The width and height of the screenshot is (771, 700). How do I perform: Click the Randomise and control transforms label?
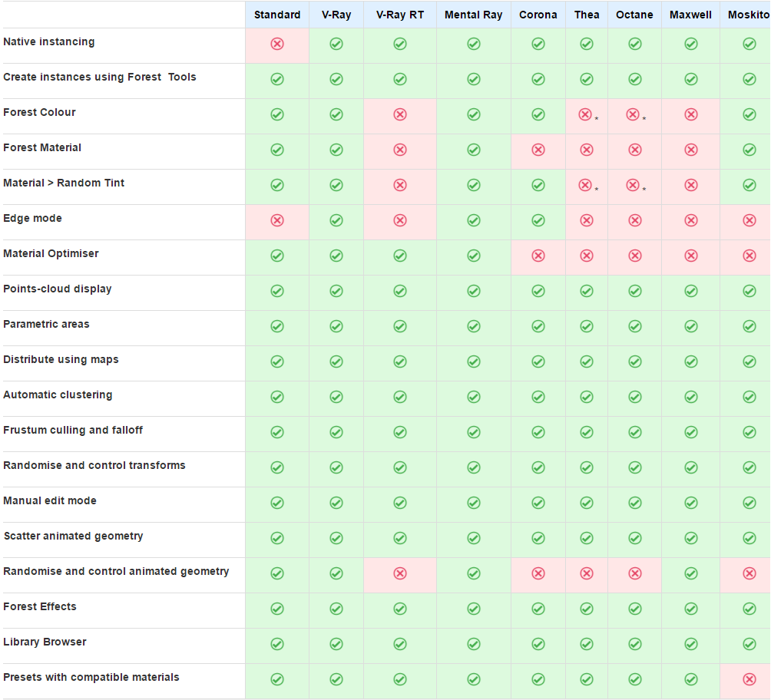click(94, 466)
